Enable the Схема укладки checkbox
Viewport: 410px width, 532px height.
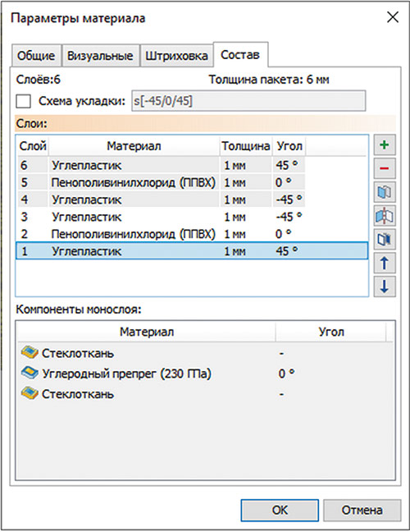[x=24, y=101]
